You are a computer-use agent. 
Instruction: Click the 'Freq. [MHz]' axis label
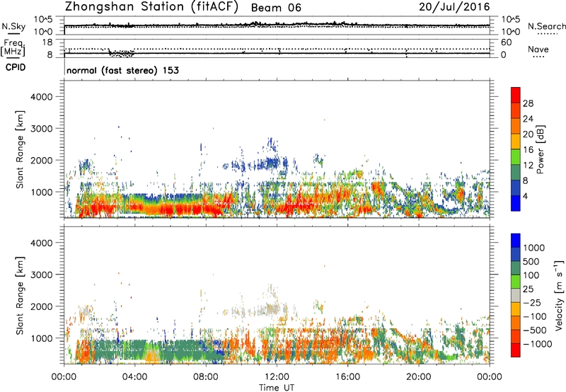coord(13,48)
